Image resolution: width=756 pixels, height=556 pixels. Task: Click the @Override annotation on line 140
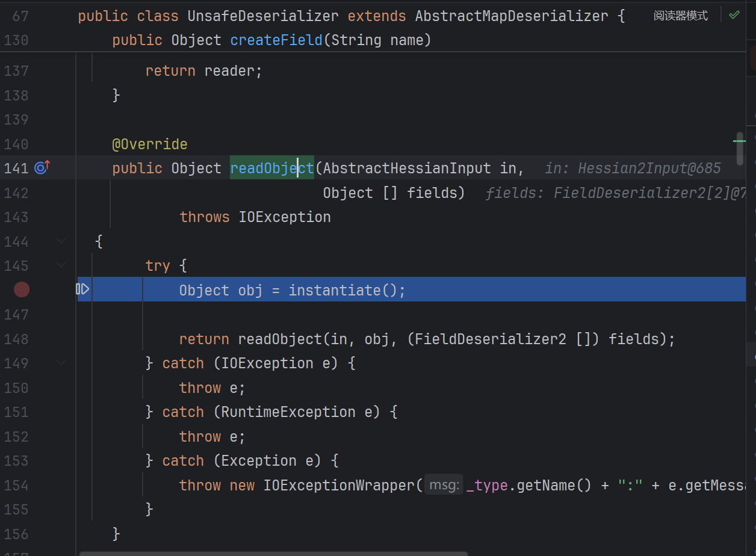(149, 144)
